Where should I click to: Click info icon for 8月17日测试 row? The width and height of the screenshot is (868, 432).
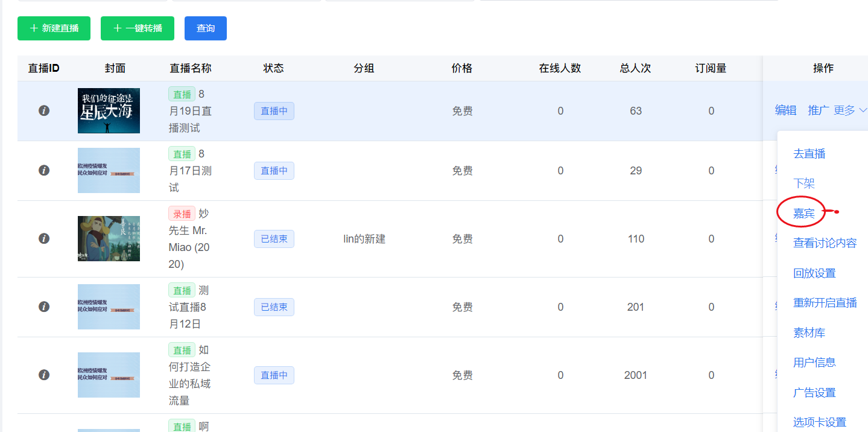(x=43, y=171)
